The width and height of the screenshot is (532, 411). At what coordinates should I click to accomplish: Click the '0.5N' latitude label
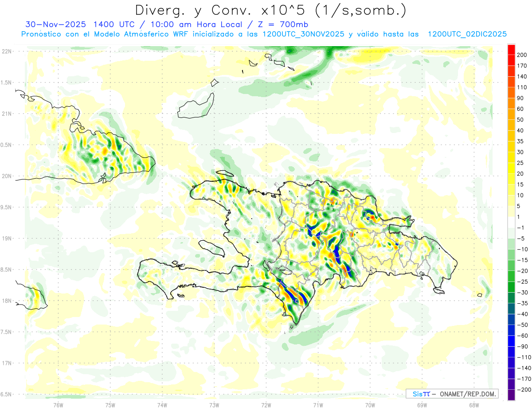click(x=6, y=145)
